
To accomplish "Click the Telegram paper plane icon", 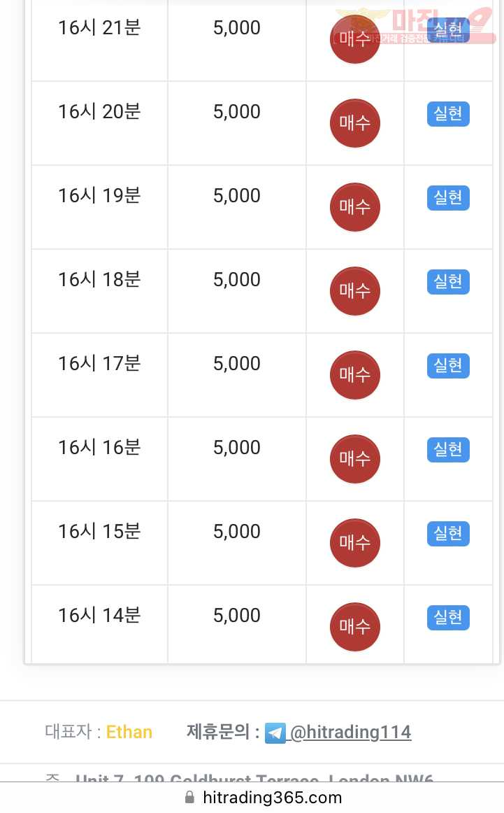I will pos(275,733).
